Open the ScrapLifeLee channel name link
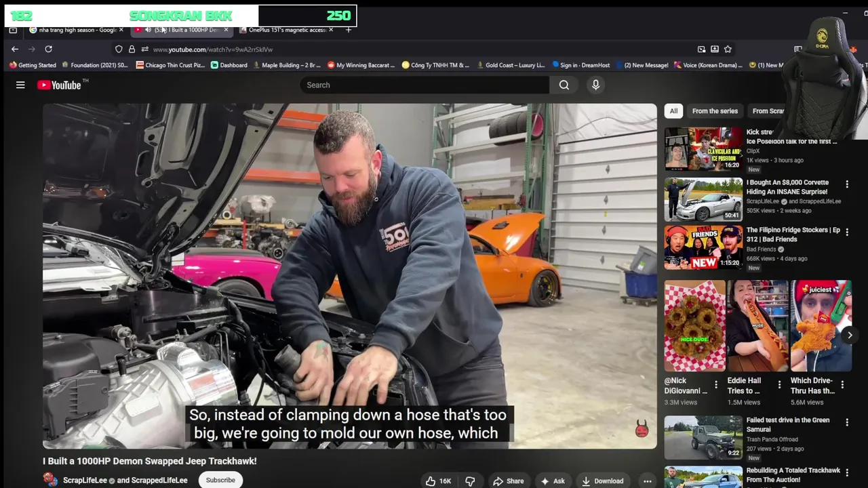The height and width of the screenshot is (488, 868). (x=85, y=481)
